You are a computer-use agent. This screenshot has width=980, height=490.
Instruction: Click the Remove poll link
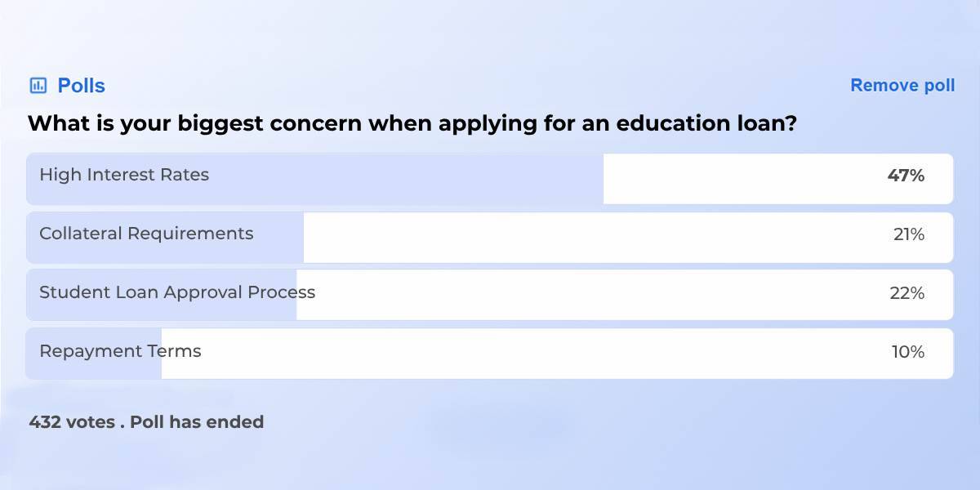[x=902, y=85]
